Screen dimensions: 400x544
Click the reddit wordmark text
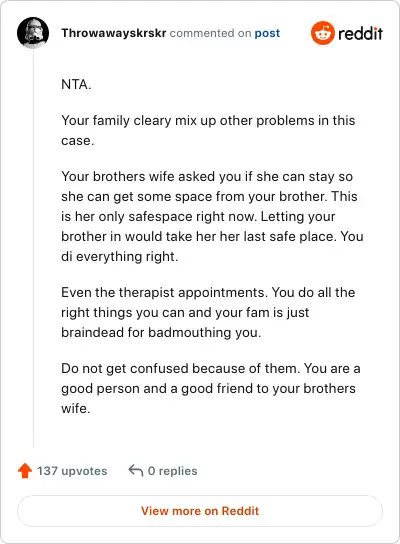point(360,33)
